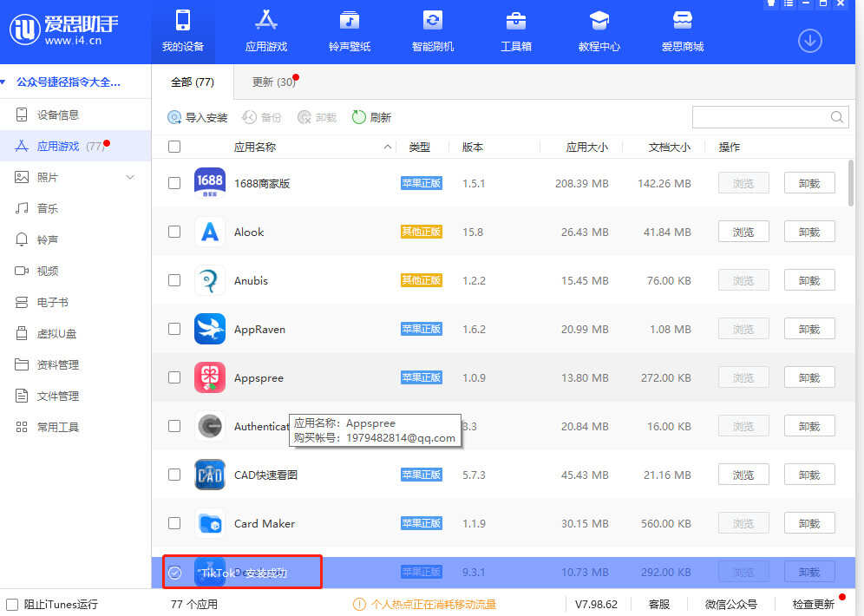Enable 阻止iTunes运行 checkbox
Viewport: 864px width, 616px height.
pyautogui.click(x=12, y=605)
